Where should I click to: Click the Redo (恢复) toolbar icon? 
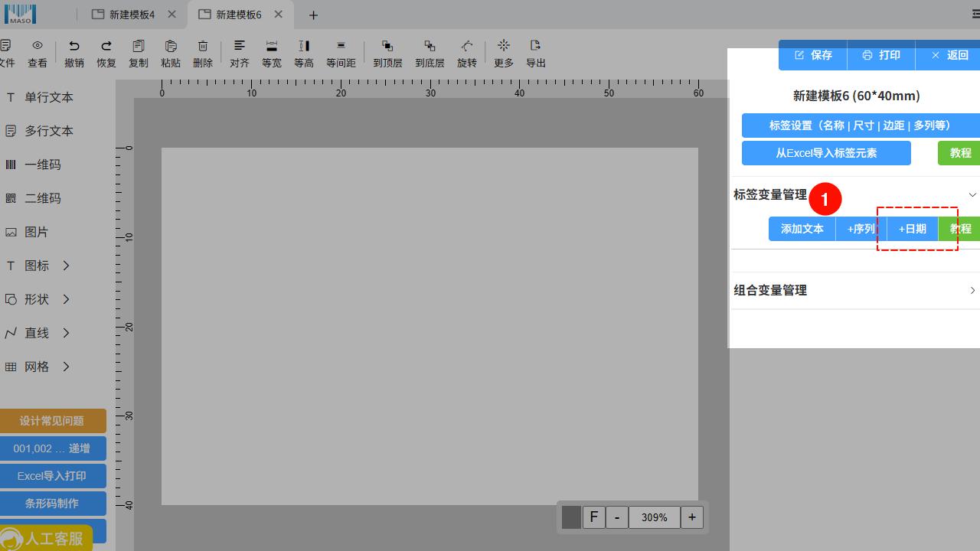pos(106,47)
